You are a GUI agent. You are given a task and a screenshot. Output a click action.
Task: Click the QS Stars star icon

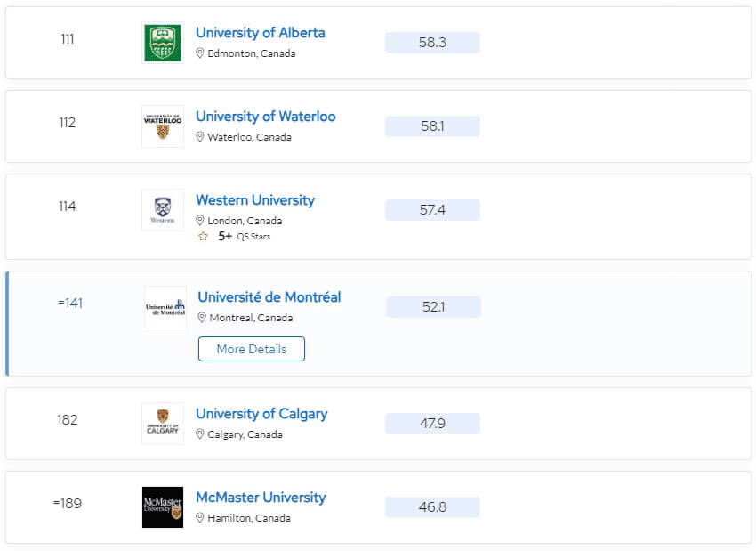click(203, 237)
